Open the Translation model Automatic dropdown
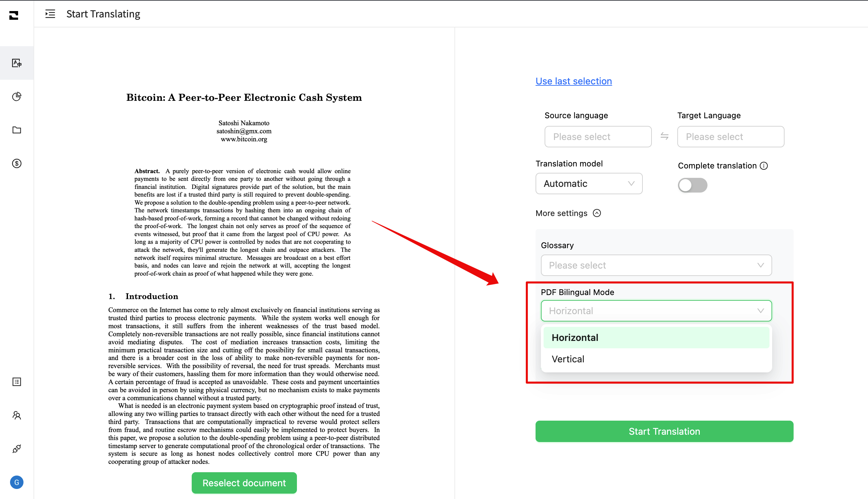 [588, 184]
